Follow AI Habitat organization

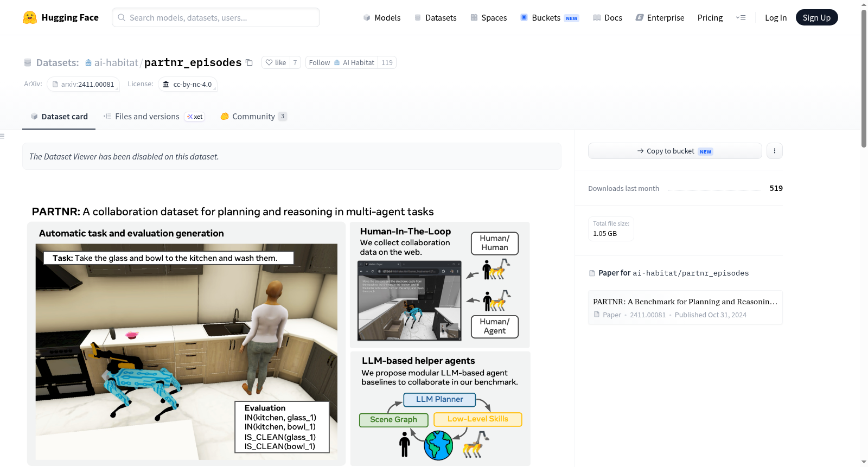click(x=341, y=62)
